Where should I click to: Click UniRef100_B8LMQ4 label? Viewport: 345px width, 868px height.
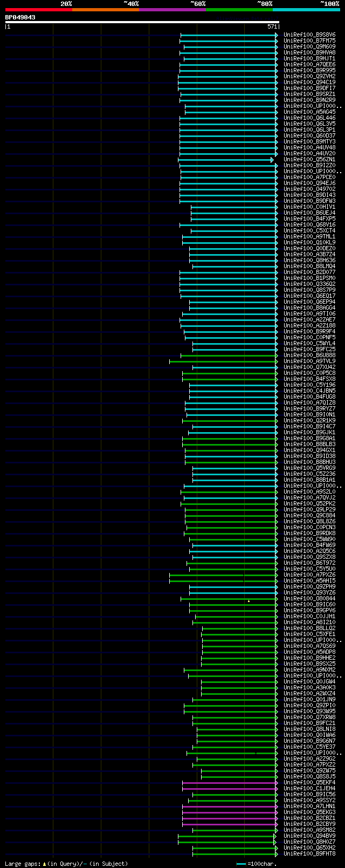(309, 266)
